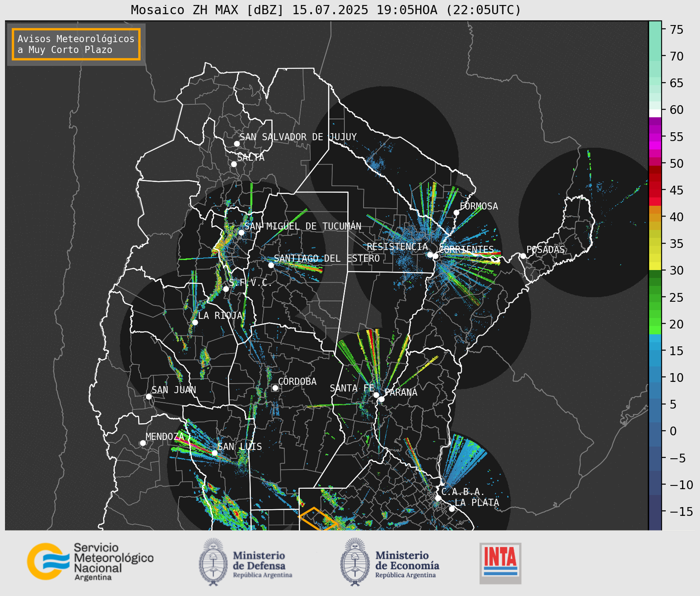Select the FORMOSA city marker
The height and width of the screenshot is (596, 700).
coord(457,212)
